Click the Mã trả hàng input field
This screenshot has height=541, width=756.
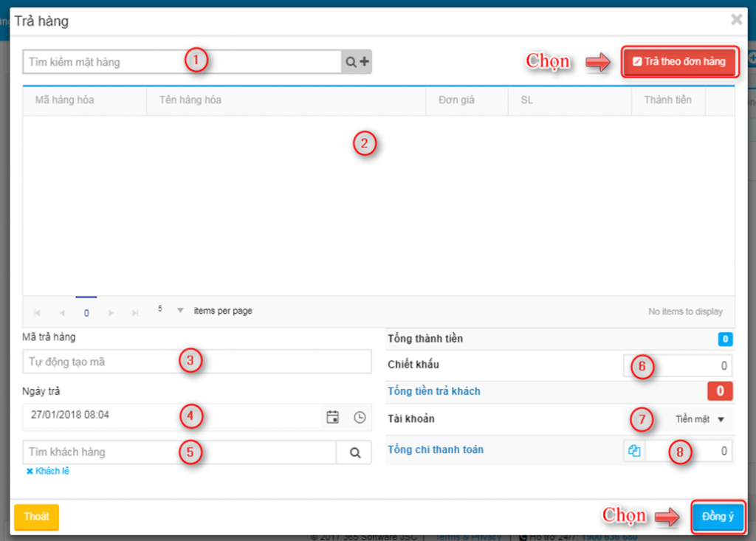196,362
